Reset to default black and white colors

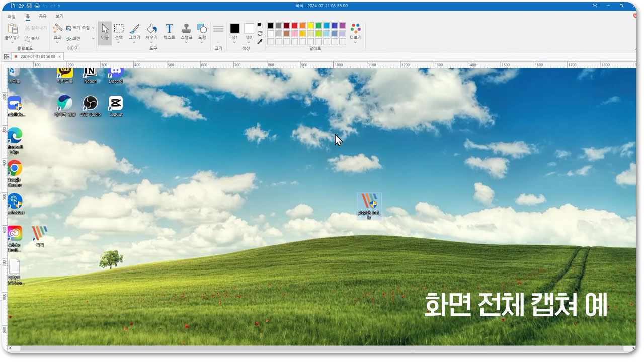260,25
